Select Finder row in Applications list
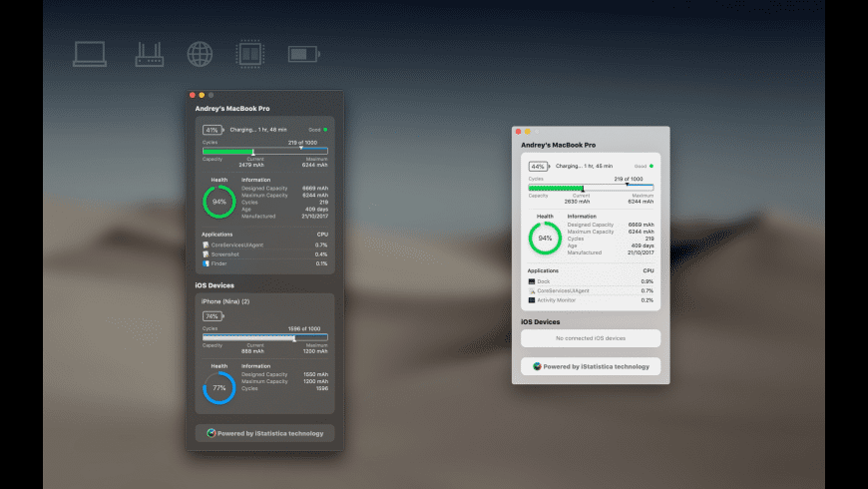The height and width of the screenshot is (489, 868). tap(264, 263)
